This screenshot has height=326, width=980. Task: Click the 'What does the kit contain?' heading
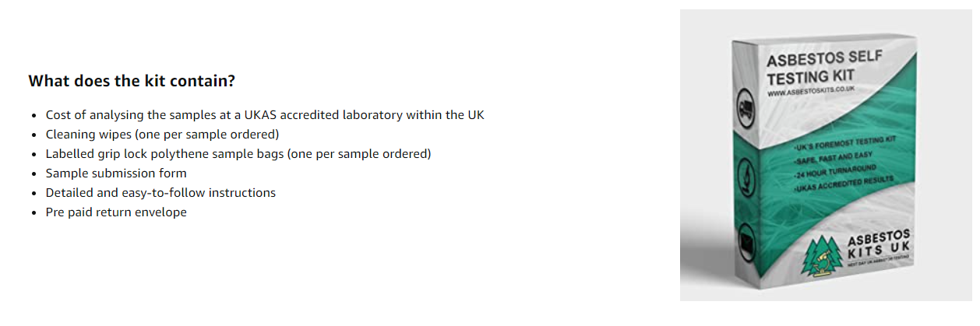point(132,81)
